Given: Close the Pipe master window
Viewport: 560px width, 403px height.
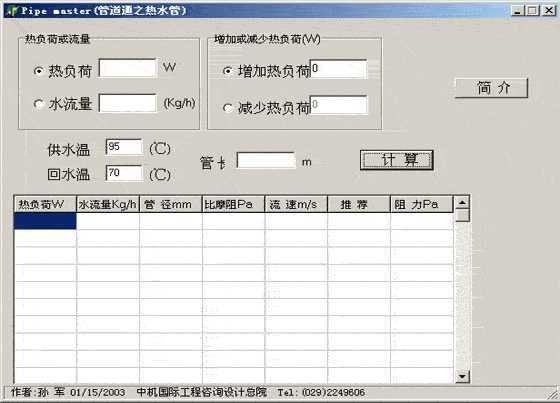Looking at the screenshot, I should (x=549, y=11).
